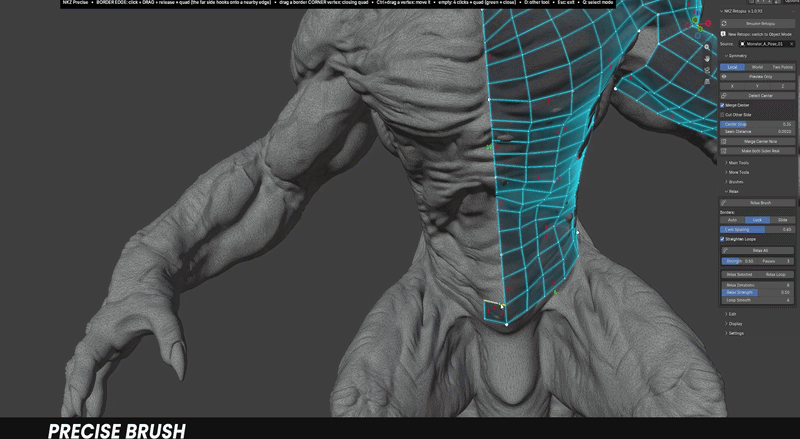Viewport: 800px width, 439px height.
Task: Click the Resume Retopo button
Action: (x=757, y=23)
